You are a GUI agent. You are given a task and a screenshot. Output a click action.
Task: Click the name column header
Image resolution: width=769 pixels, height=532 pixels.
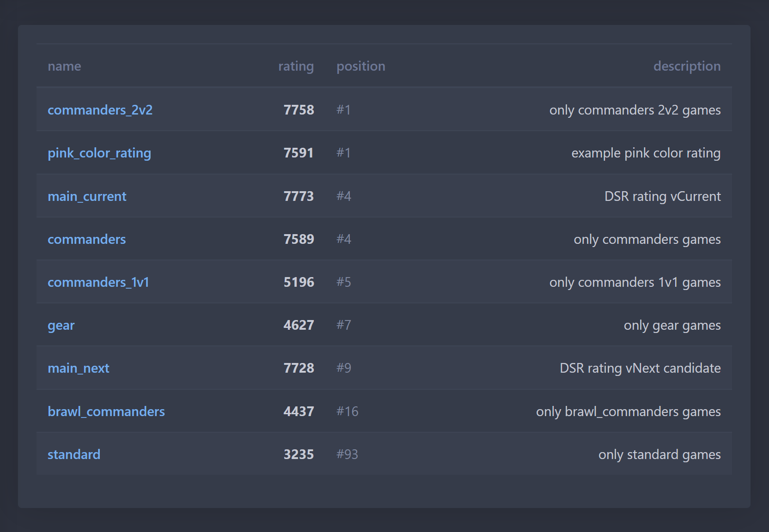[64, 66]
